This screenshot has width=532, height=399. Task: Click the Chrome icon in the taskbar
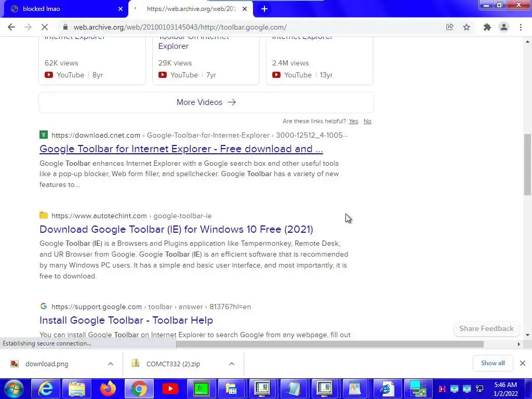point(139,389)
